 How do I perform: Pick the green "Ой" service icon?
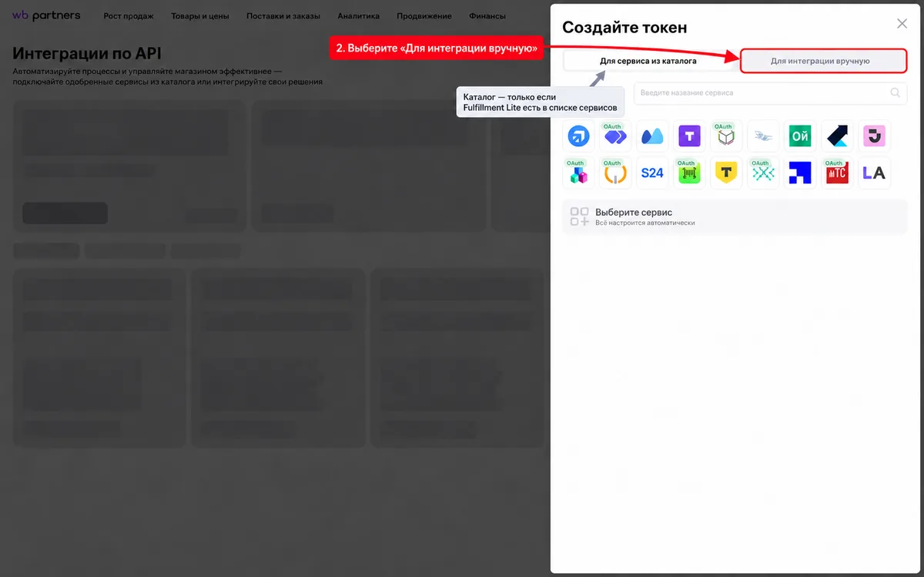pos(800,136)
